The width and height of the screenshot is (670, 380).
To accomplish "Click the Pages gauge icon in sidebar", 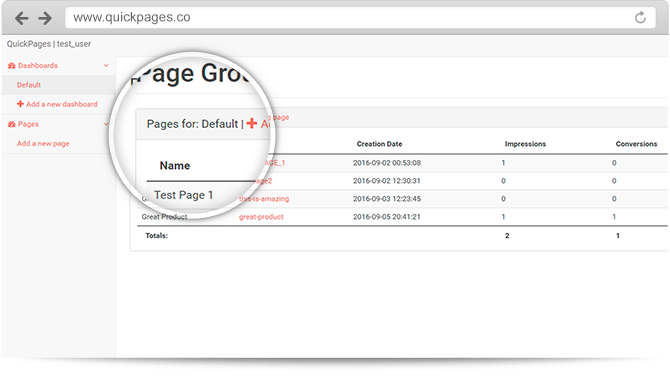I will [x=12, y=124].
